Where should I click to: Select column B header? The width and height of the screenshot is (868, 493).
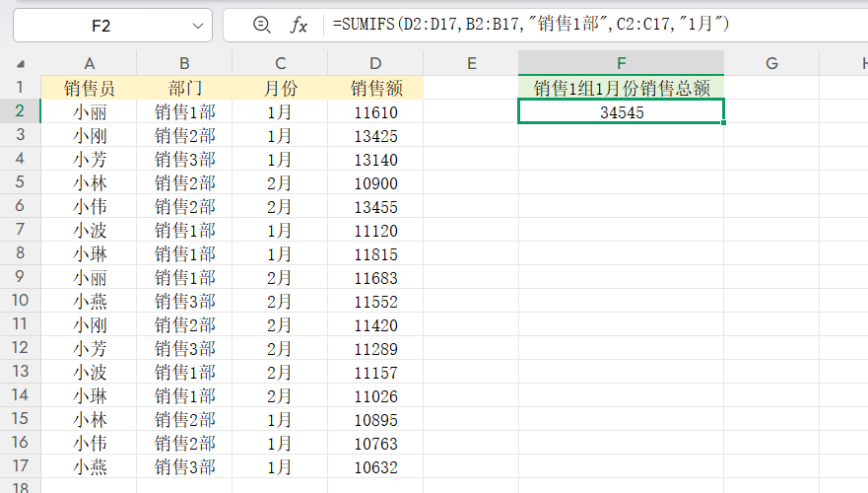184,63
